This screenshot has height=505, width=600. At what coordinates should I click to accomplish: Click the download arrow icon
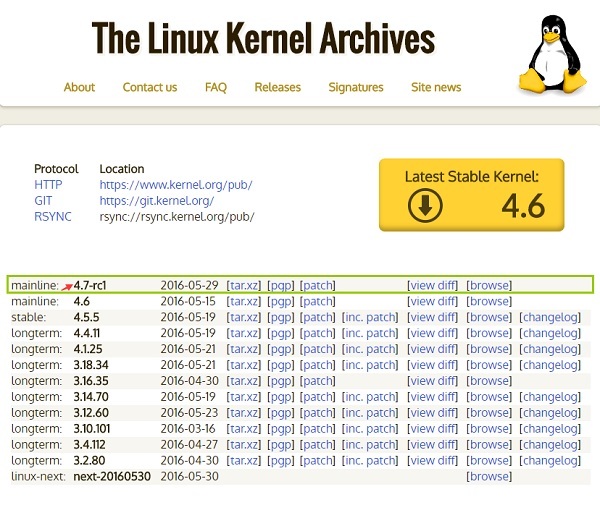[425, 206]
